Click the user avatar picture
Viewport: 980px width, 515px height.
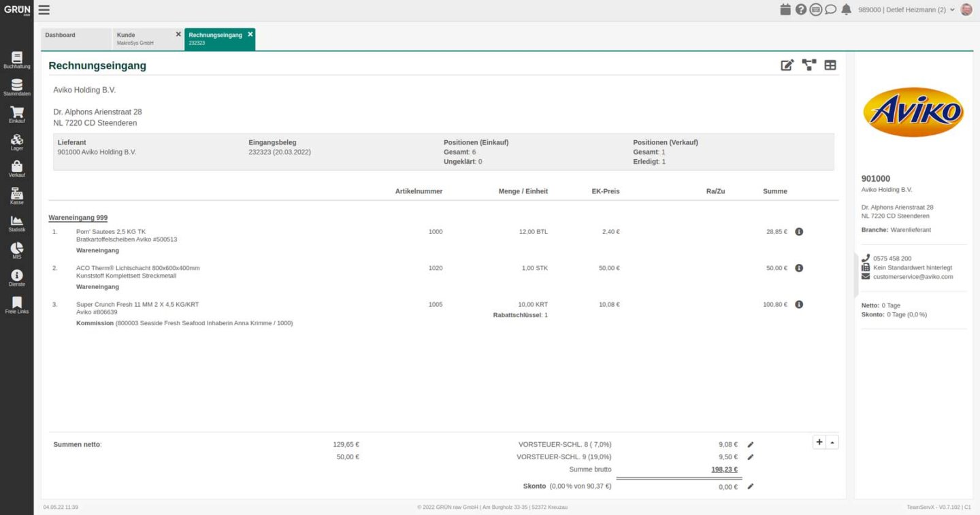pos(966,10)
